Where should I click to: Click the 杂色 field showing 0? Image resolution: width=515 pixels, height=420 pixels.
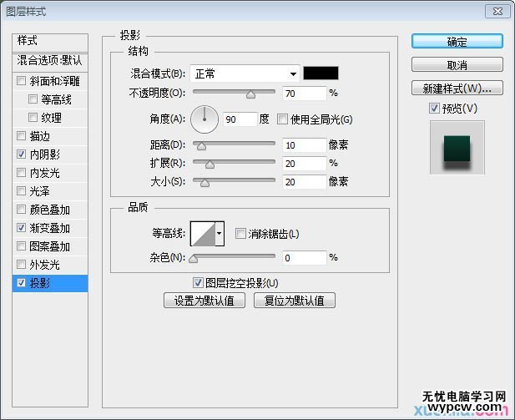(305, 258)
